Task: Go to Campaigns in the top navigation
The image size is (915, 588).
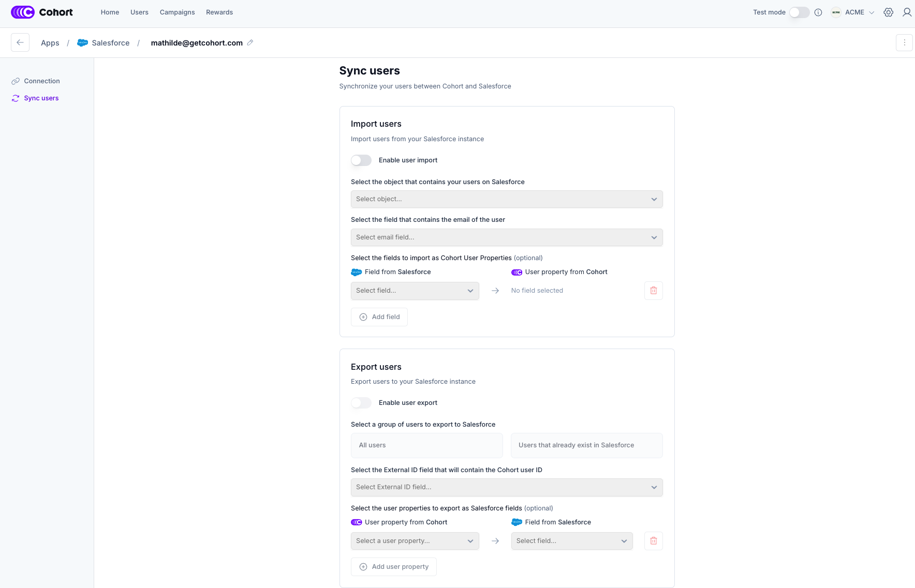Action: [x=177, y=12]
